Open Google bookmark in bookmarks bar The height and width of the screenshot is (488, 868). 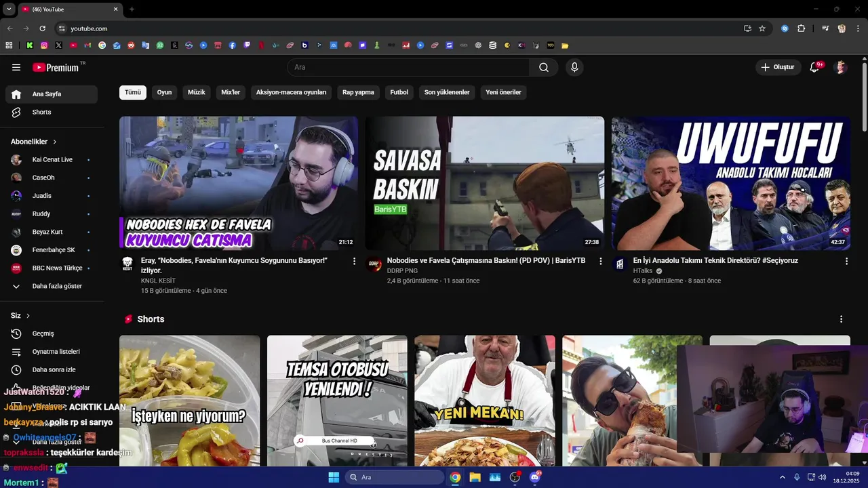coord(102,45)
